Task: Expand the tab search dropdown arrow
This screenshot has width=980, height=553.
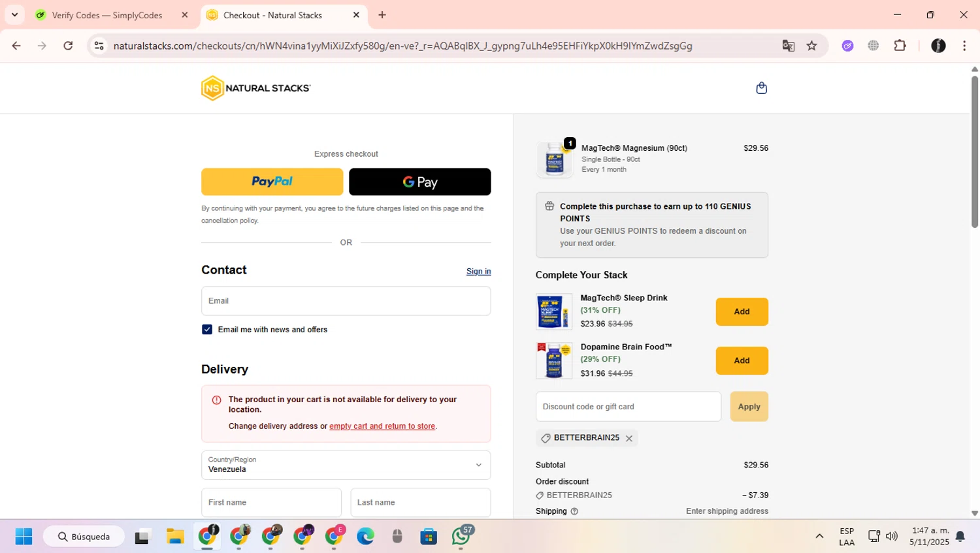Action: coord(14,15)
